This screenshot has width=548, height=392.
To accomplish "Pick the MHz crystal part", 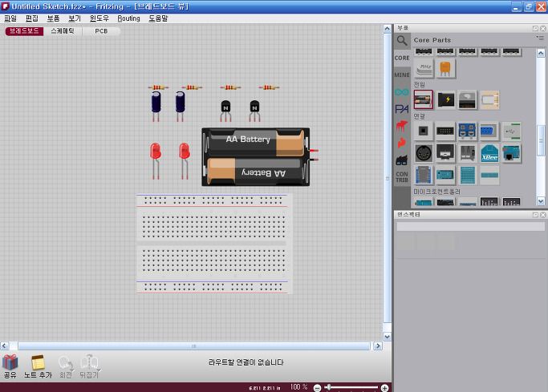I will (x=424, y=68).
